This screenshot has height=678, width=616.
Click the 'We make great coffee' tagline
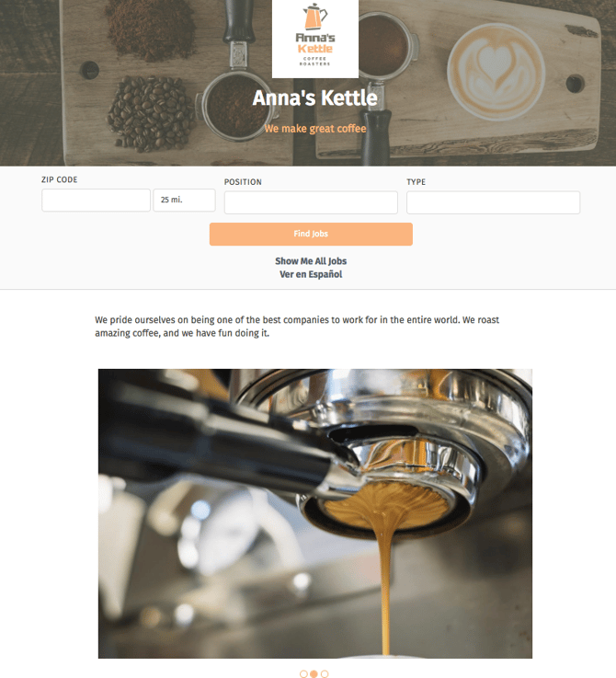(x=315, y=129)
